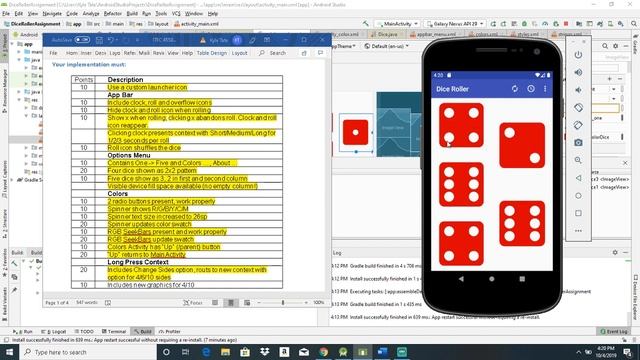Tap the emulator side panel Overview square

coord(578,213)
